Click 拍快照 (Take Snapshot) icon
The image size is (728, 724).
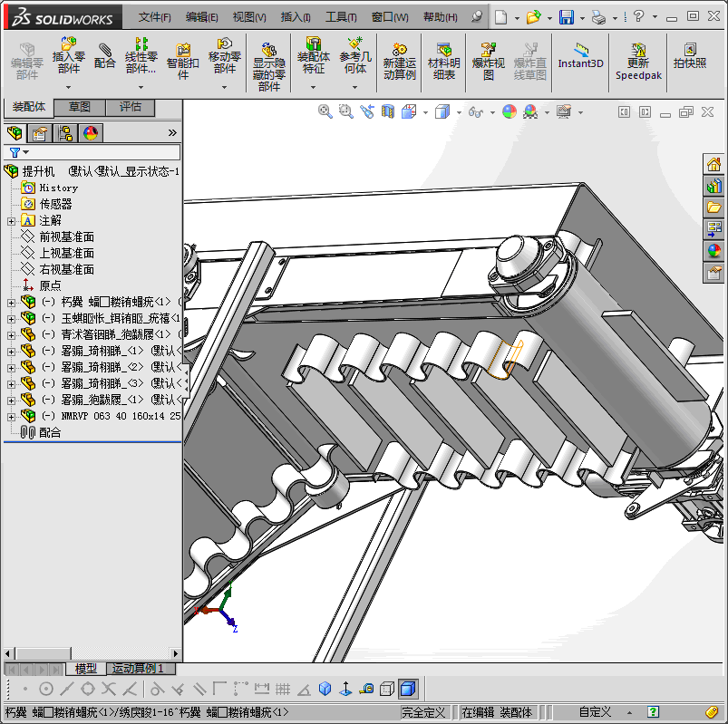click(690, 56)
